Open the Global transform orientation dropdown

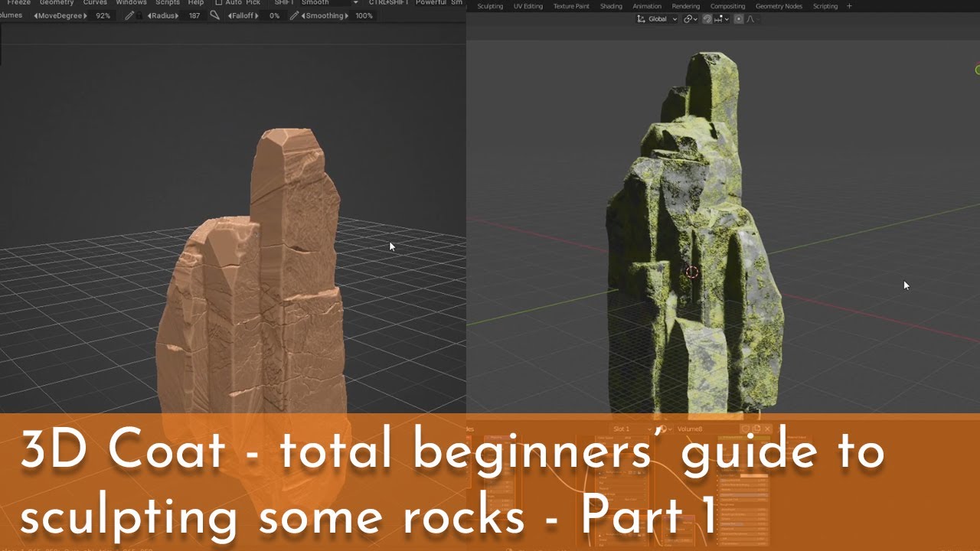click(x=657, y=19)
